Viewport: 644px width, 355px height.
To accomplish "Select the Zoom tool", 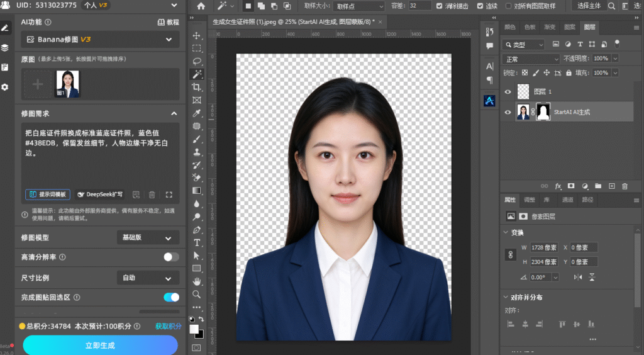I will click(x=197, y=295).
